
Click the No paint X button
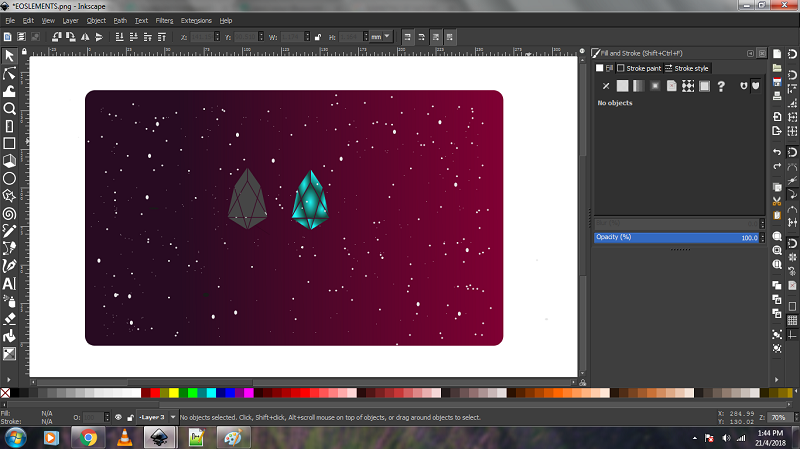(606, 86)
